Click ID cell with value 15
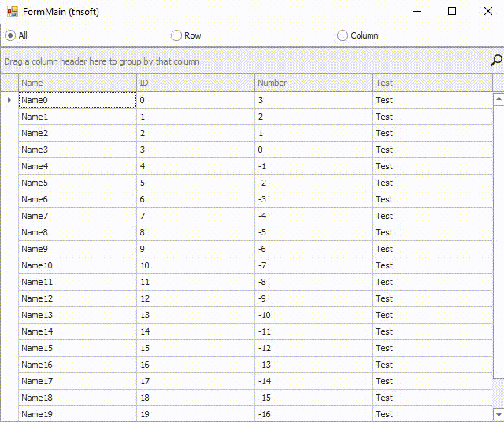The image size is (504, 422). [196, 349]
